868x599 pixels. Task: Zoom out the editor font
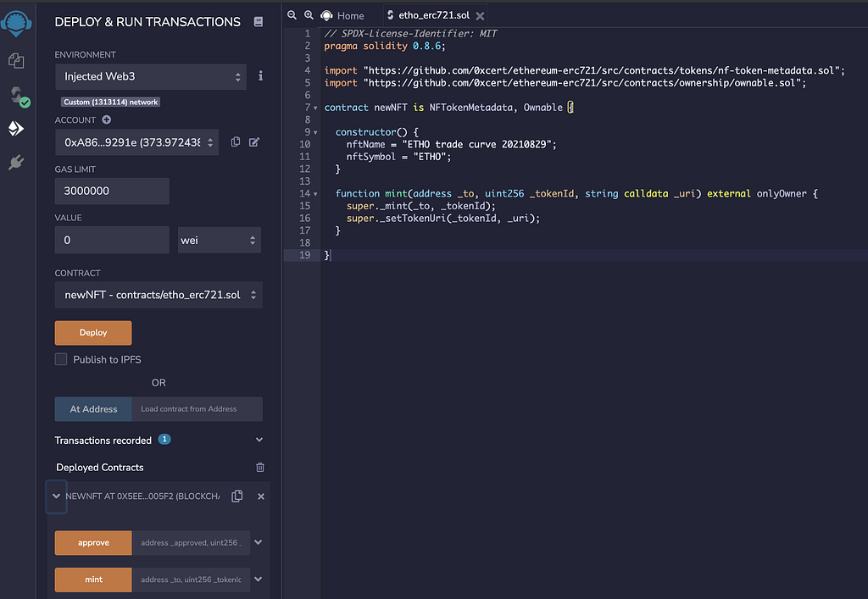click(x=292, y=15)
